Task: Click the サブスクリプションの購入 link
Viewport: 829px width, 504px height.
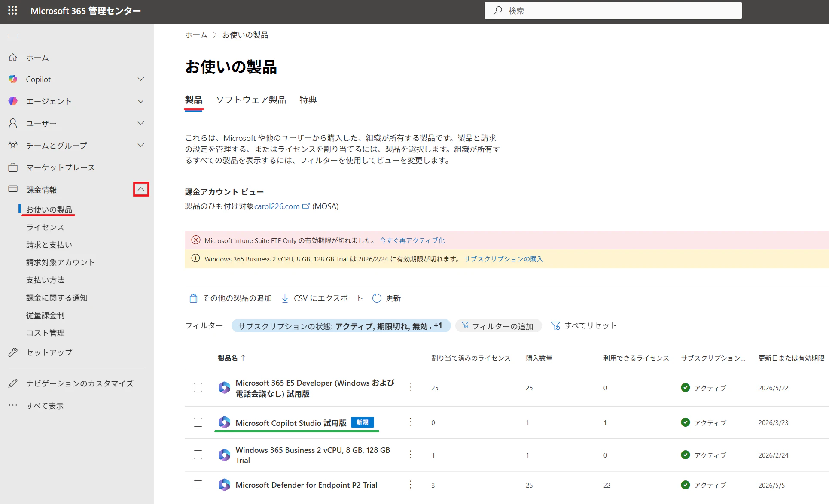Action: [503, 259]
